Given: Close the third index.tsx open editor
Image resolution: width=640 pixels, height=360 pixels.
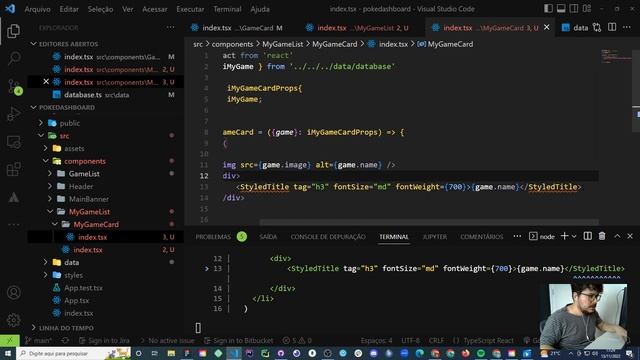Looking at the screenshot, I should point(46,82).
